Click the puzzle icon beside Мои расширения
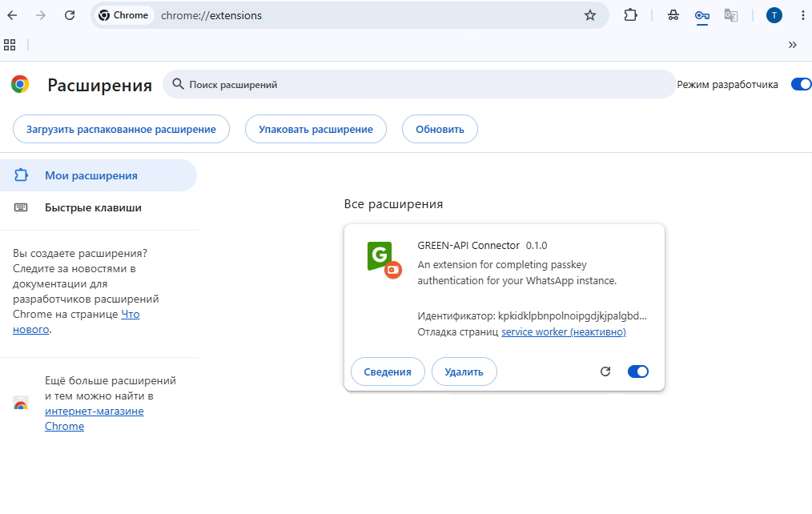This screenshot has height=514, width=812. click(21, 175)
